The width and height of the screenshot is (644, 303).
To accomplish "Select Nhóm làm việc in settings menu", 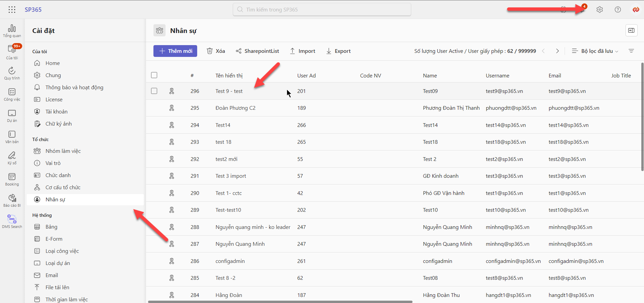I will pos(63,151).
